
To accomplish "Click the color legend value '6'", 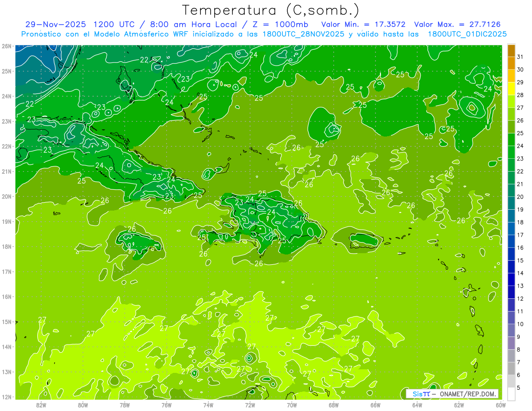I will tap(518, 375).
